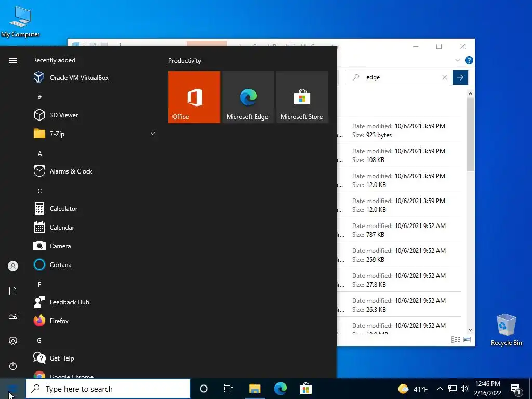Open Alarms & Clock
This screenshot has height=399, width=532.
click(x=63, y=171)
